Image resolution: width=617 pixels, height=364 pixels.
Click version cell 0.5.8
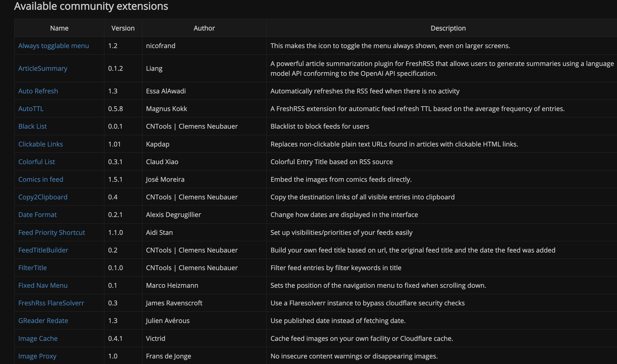point(115,109)
